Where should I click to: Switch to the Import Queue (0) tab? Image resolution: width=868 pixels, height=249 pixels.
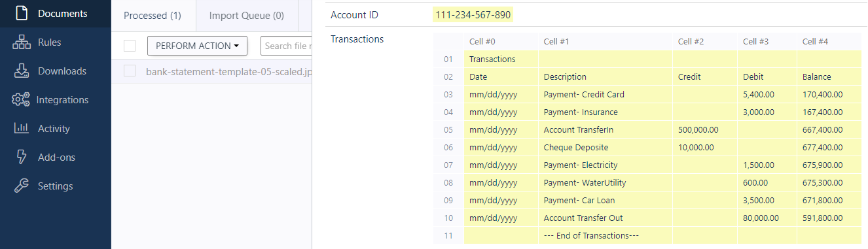247,15
